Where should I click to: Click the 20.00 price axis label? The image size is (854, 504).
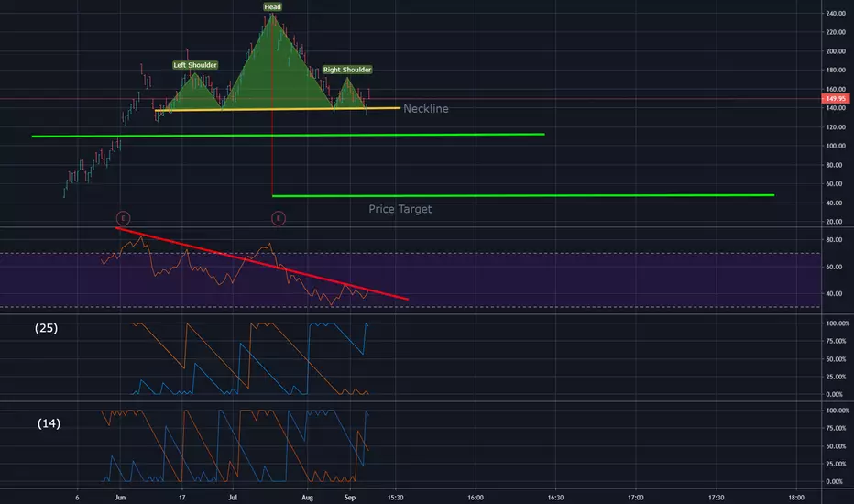[x=836, y=222]
